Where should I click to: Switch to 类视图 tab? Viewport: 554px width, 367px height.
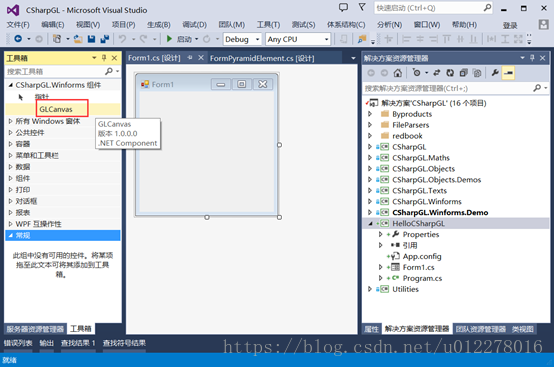point(523,329)
